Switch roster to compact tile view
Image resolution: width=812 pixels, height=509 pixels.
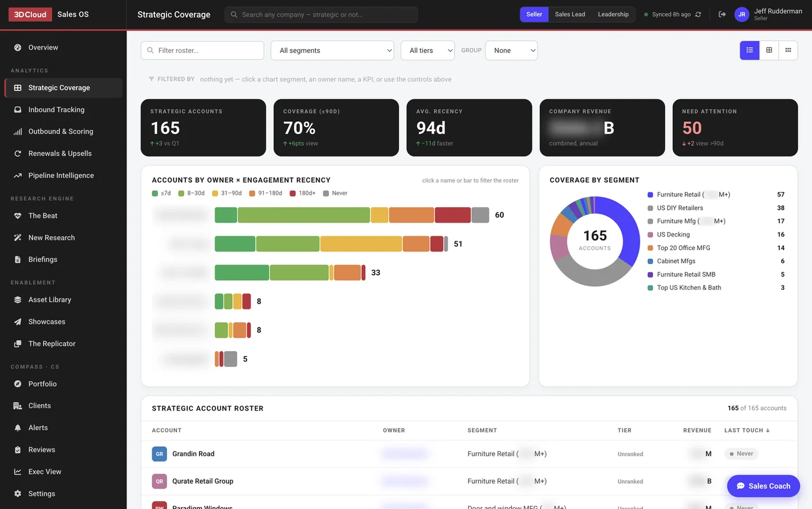pos(788,50)
